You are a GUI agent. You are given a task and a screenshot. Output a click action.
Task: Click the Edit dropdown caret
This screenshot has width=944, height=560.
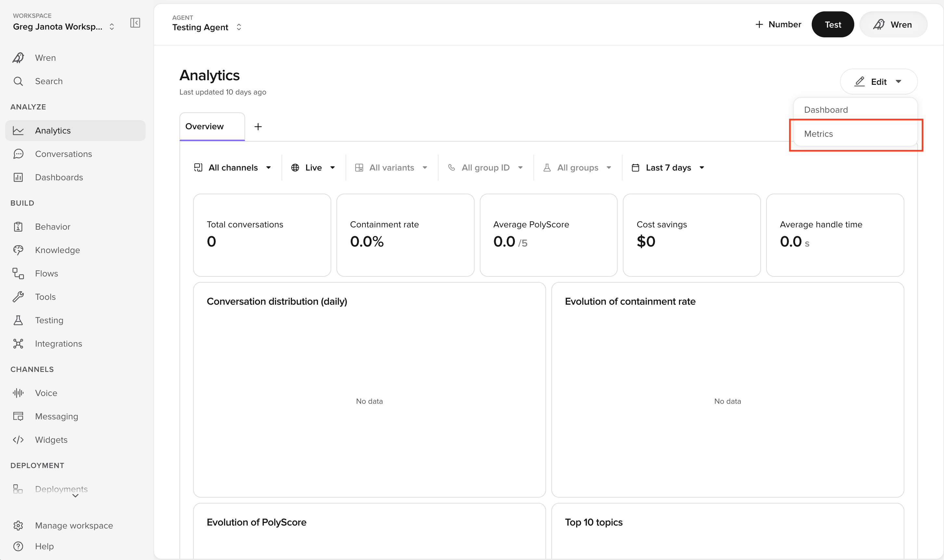[899, 82]
